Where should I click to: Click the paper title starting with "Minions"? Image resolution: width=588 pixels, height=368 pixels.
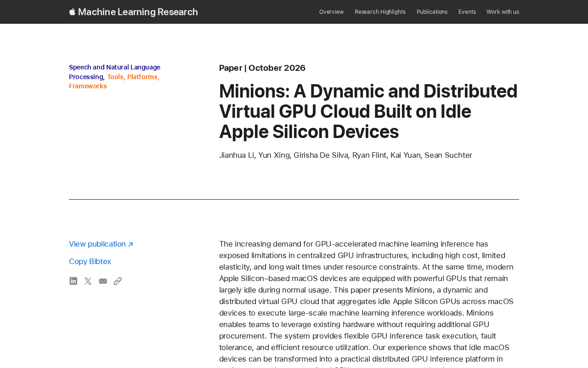point(368,111)
